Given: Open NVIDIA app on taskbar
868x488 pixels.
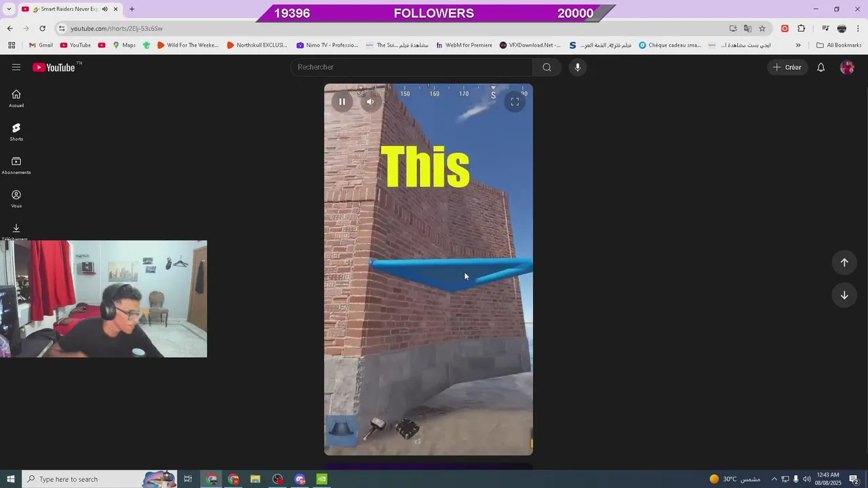Looking at the screenshot, I should (x=322, y=479).
